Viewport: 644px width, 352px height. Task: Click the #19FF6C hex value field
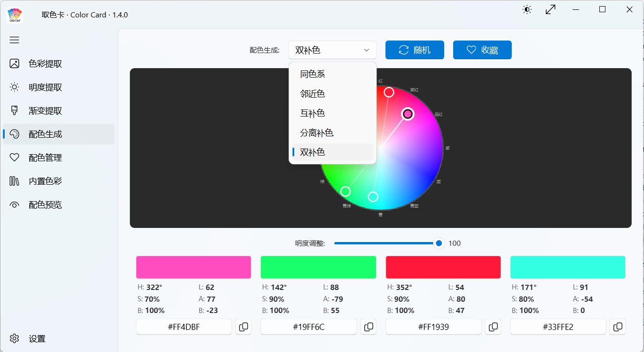pyautogui.click(x=308, y=327)
